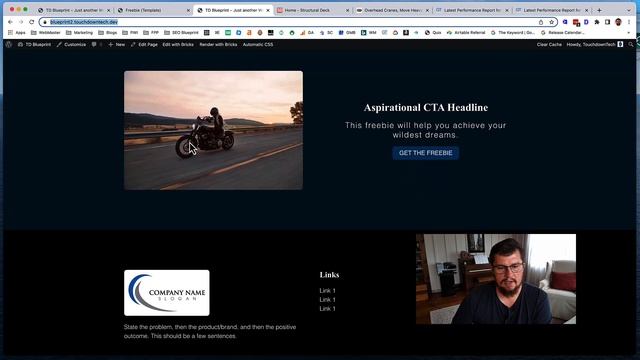Open the Apps grid bookmark
Viewport: 640px width, 360px height.
tap(16, 33)
